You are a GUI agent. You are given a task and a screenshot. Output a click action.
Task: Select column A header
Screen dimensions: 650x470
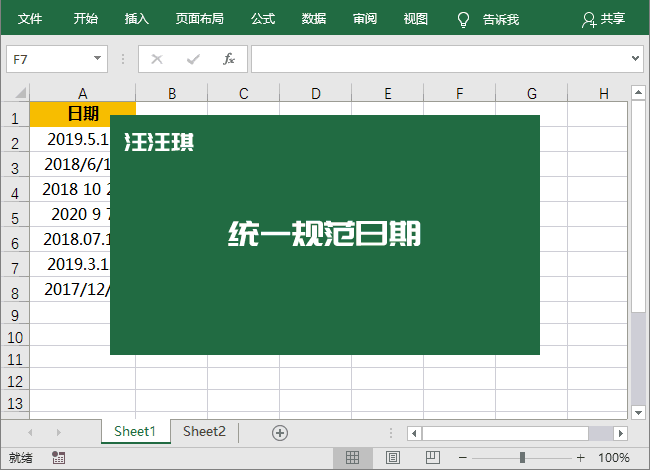point(82,93)
